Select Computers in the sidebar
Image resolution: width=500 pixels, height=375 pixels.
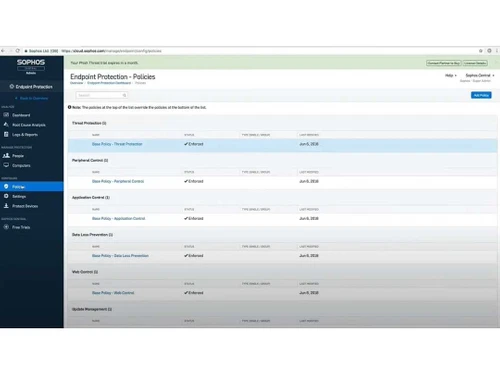[x=21, y=165]
